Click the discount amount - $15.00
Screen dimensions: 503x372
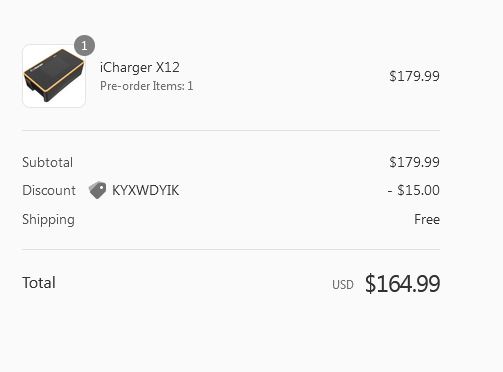coord(414,190)
